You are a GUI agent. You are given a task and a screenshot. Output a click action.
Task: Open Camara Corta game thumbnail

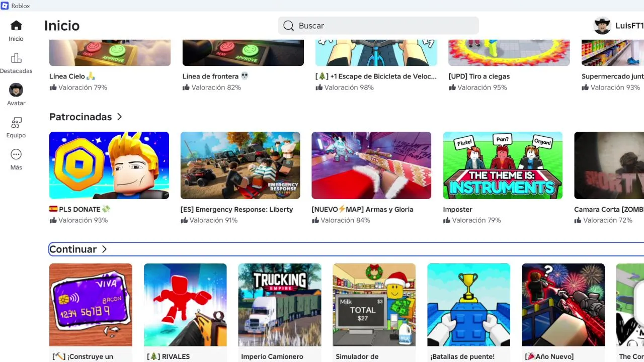click(609, 165)
